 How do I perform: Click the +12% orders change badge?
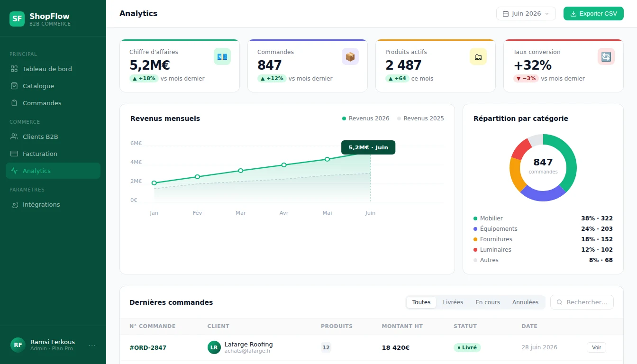tap(272, 79)
